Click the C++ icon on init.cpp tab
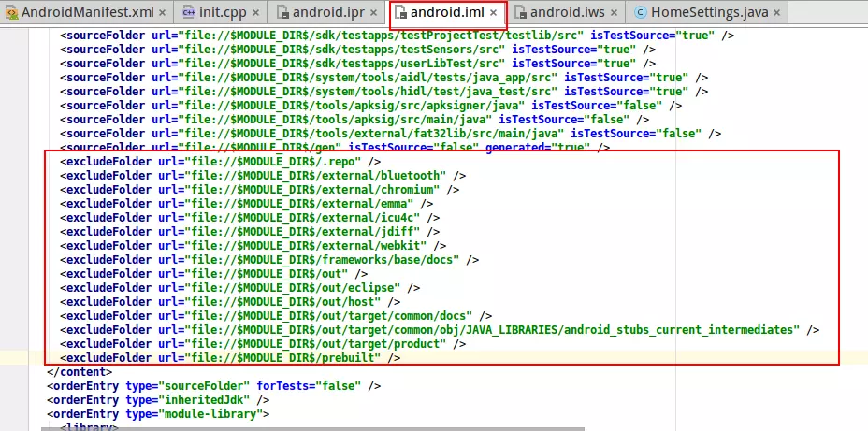This screenshot has width=868, height=431. (188, 13)
